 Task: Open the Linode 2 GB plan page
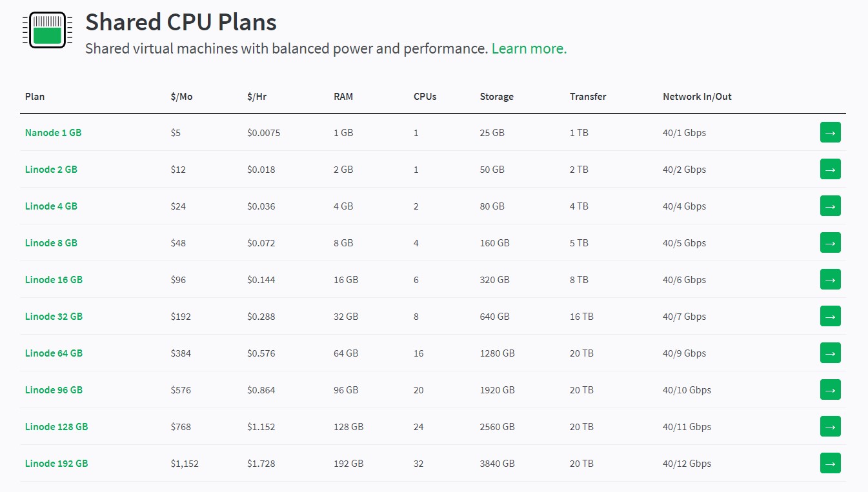51,169
